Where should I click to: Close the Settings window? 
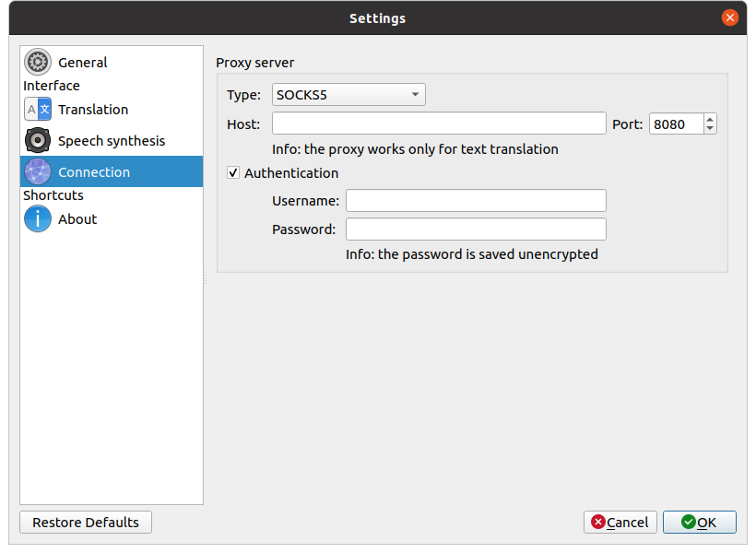pyautogui.click(x=729, y=18)
